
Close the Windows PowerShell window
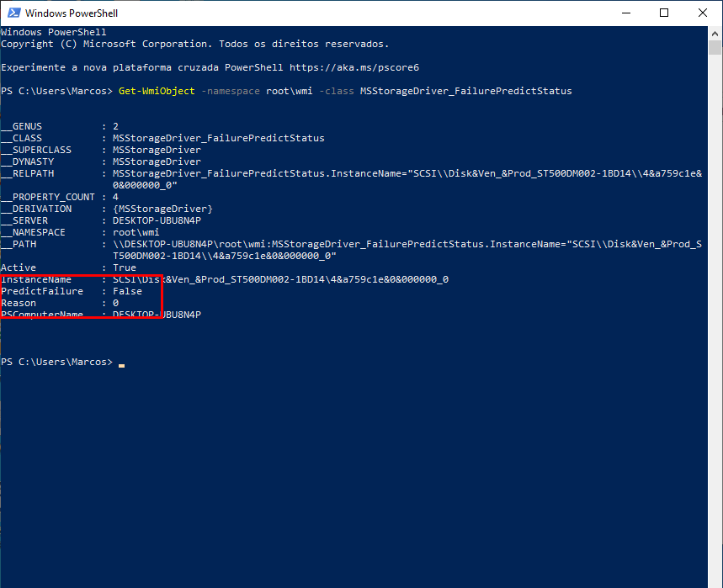702,13
